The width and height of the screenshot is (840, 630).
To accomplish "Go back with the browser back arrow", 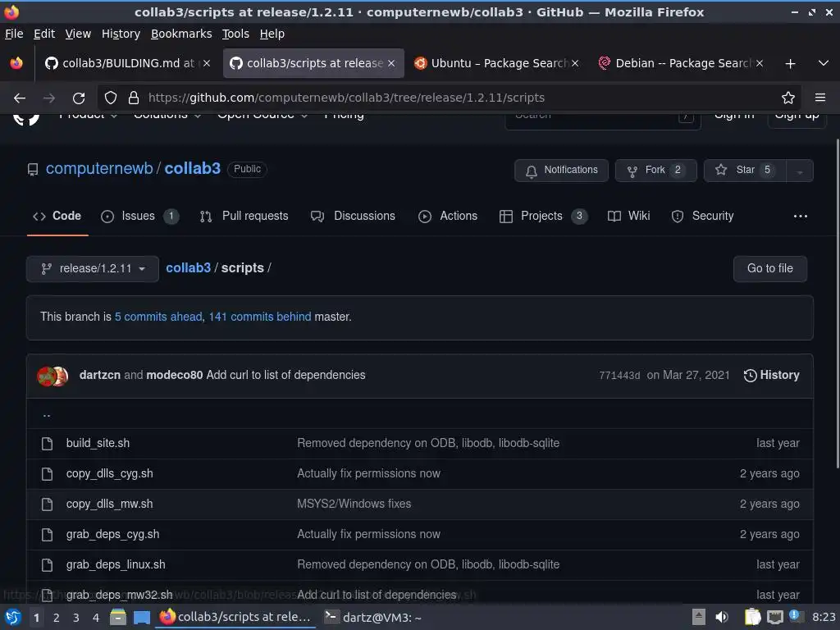I will click(20, 98).
